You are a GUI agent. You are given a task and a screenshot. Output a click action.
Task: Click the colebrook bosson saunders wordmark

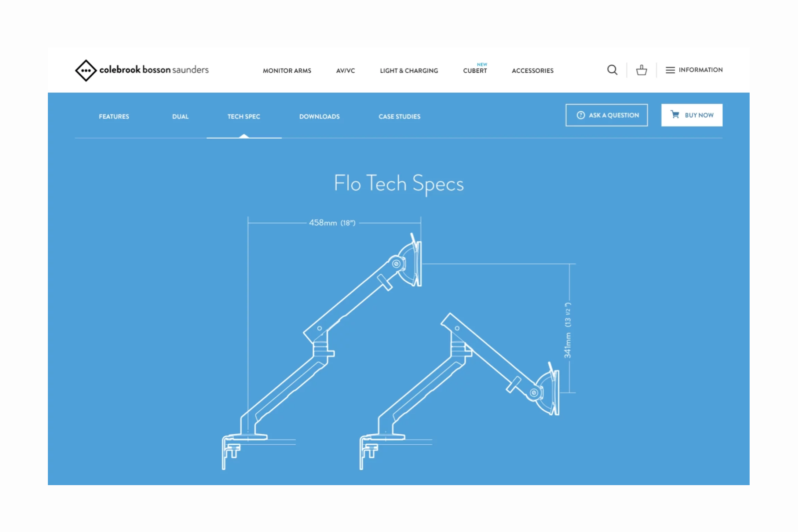[154, 70]
